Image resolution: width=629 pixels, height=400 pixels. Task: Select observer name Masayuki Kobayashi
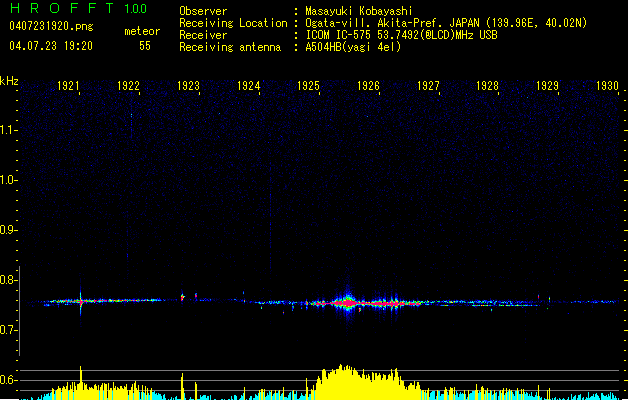point(359,11)
